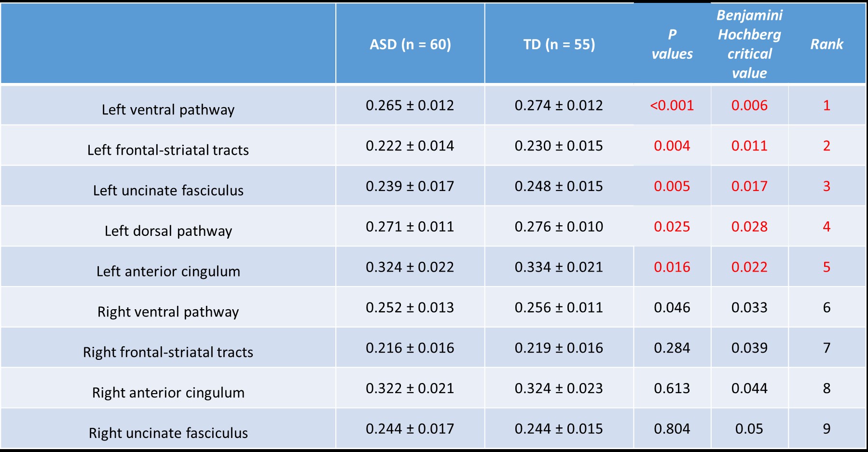Select the Left dorsal pathway row label
The image size is (868, 452).
(168, 231)
